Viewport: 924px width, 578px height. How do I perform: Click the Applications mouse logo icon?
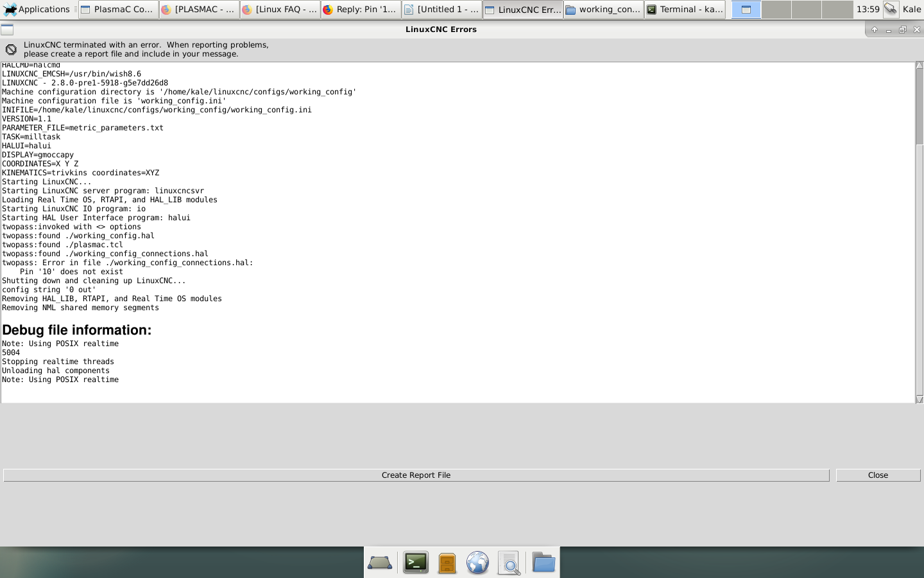click(10, 10)
